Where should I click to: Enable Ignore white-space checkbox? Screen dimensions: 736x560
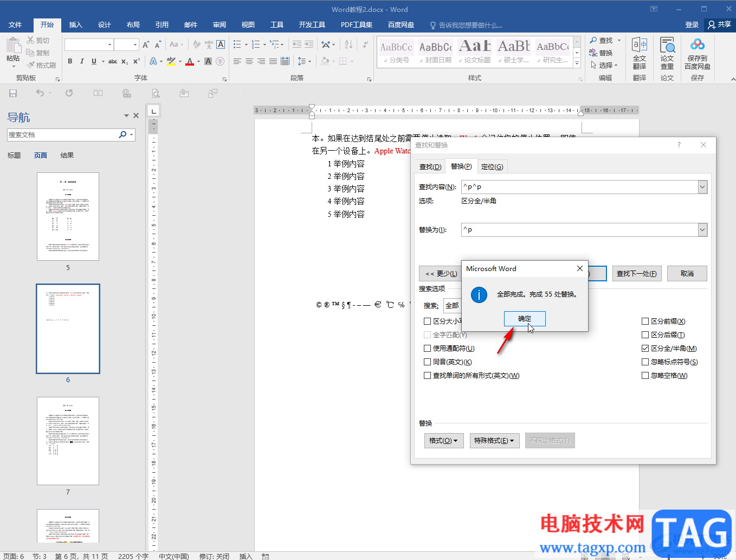(645, 375)
